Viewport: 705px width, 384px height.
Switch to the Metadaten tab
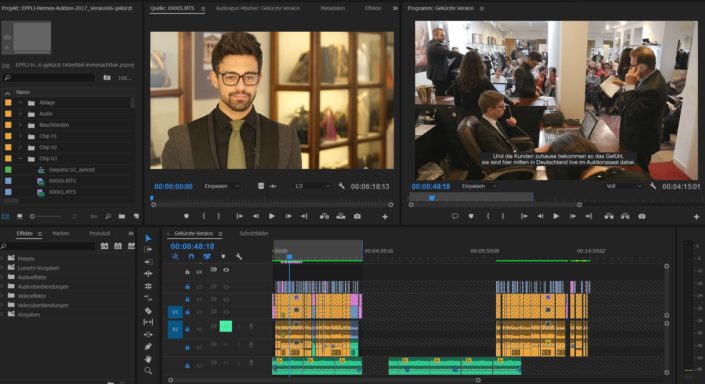333,8
